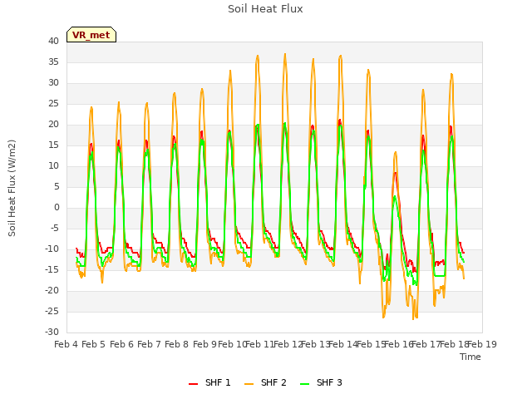Select the Soil Heat Flux chart title
Screen dimensions: 532x399
pyautogui.click(x=265, y=9)
